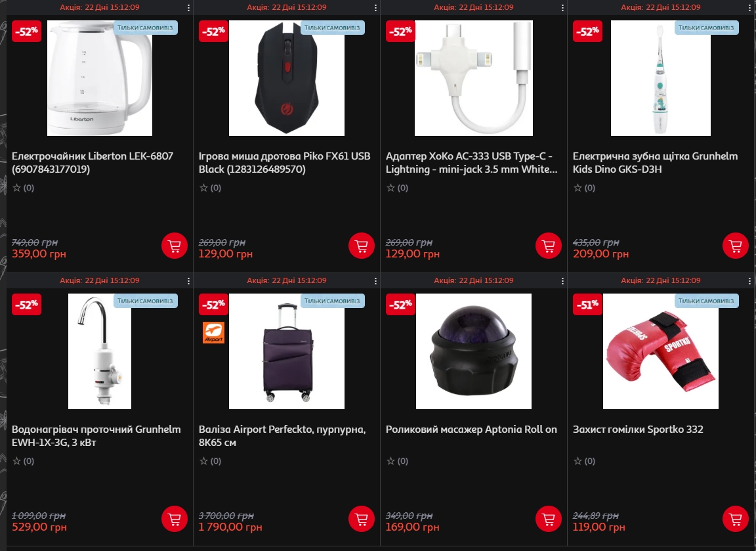Open Електрочайник Liberton LEK-6807 product title
This screenshot has height=551, width=756.
tap(93, 163)
